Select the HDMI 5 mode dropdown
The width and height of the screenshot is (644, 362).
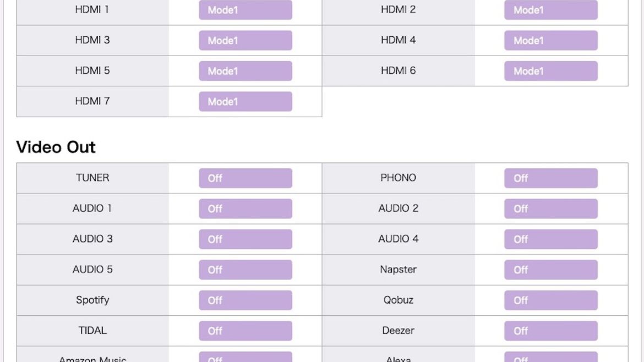(245, 71)
